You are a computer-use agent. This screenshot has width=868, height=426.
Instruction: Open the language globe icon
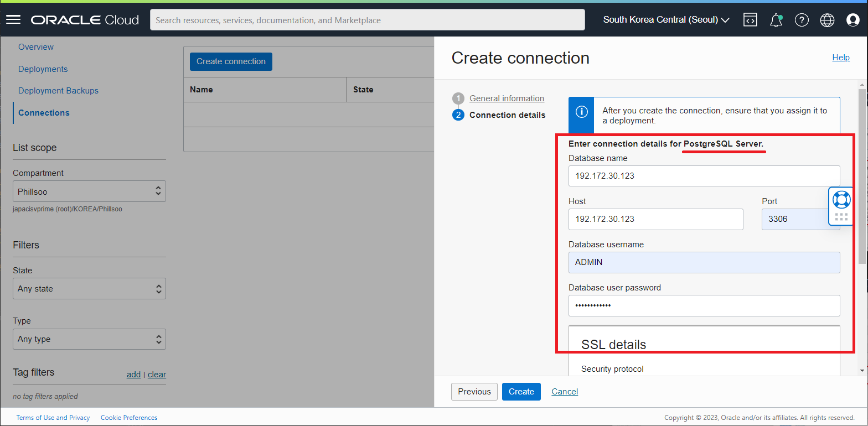[x=827, y=20]
